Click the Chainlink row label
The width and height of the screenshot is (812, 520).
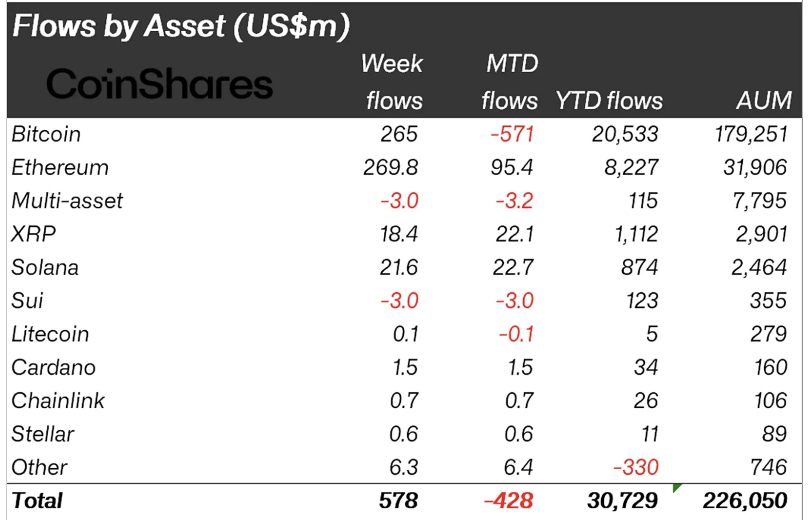click(58, 401)
